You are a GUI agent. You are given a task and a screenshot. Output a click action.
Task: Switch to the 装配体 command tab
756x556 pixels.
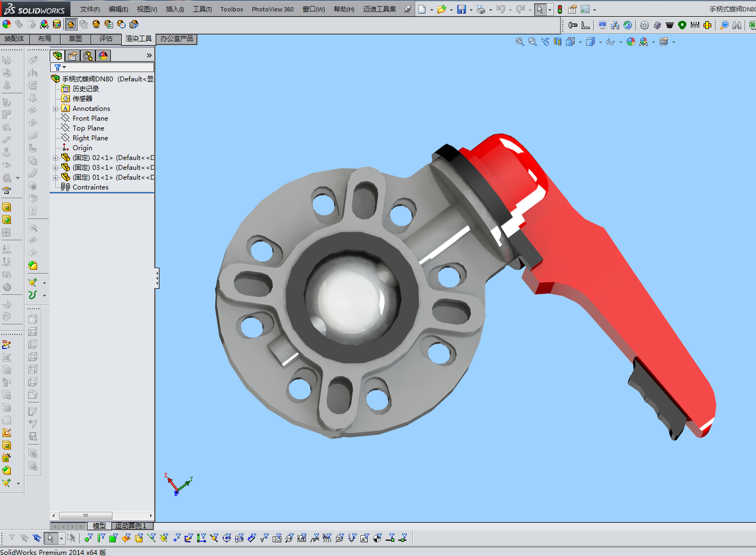(x=14, y=39)
